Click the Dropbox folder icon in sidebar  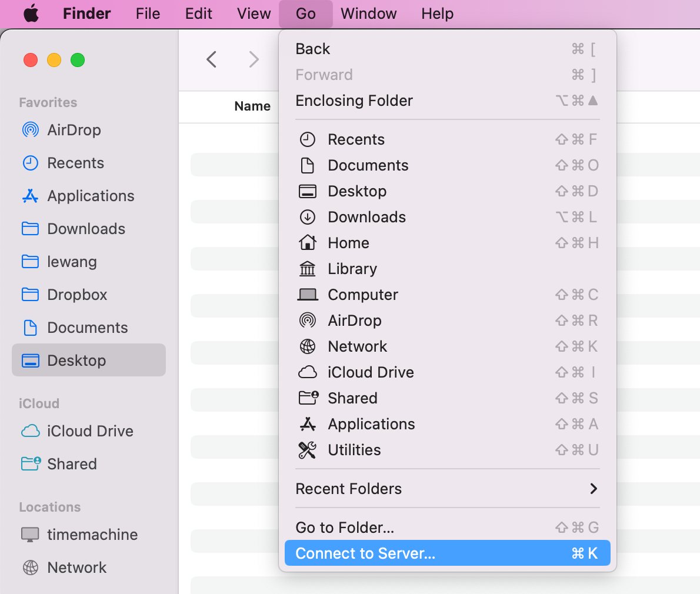coord(31,295)
